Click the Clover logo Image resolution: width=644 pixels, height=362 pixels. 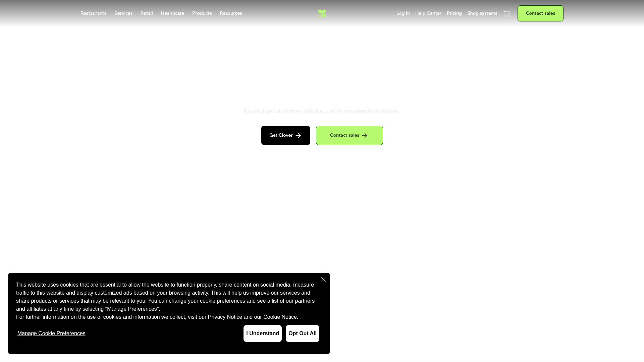pos(322,13)
